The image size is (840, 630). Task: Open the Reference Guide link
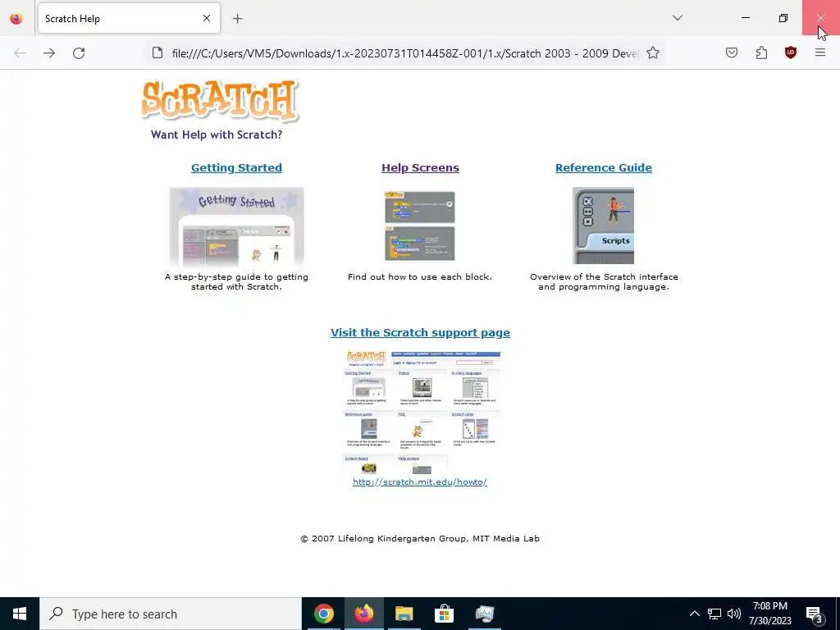tap(603, 167)
